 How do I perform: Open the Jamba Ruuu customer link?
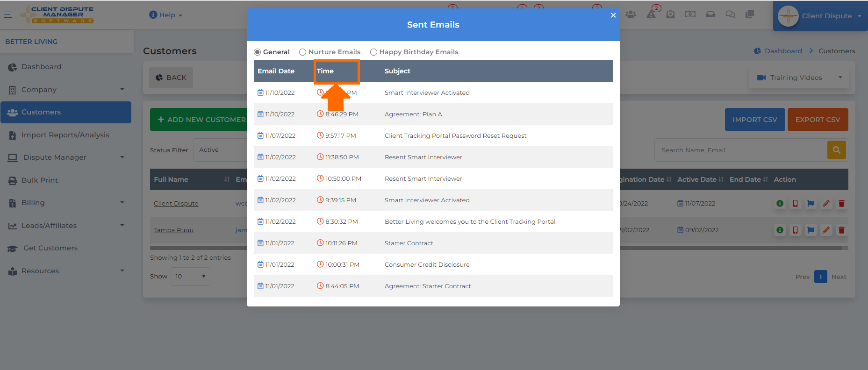pyautogui.click(x=173, y=230)
